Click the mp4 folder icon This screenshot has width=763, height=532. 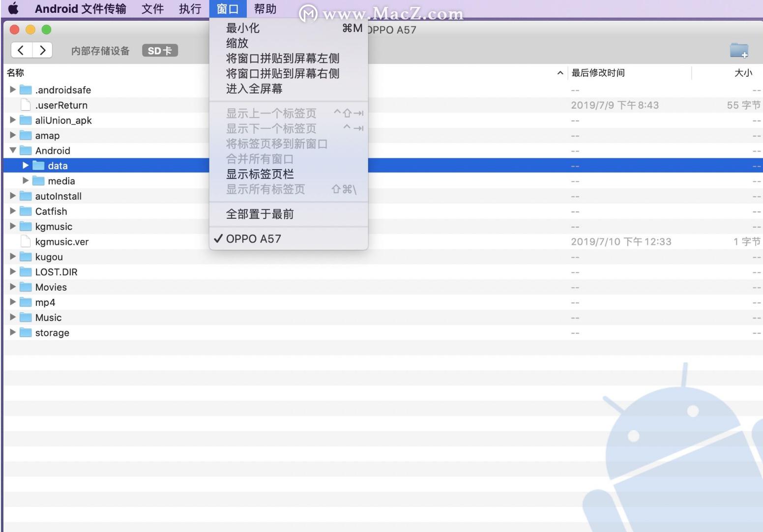click(x=26, y=302)
